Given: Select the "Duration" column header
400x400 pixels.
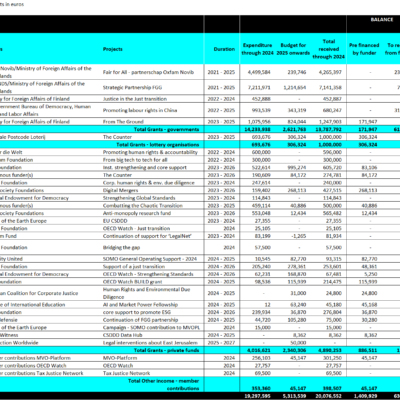Looking at the screenshot, I should 224,49.
